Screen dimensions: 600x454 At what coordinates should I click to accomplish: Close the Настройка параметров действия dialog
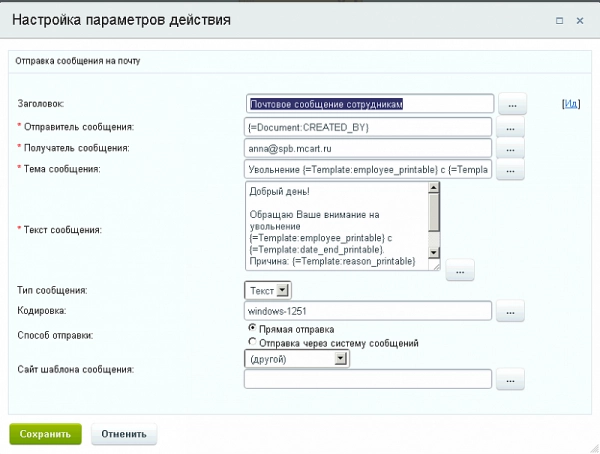[x=580, y=20]
